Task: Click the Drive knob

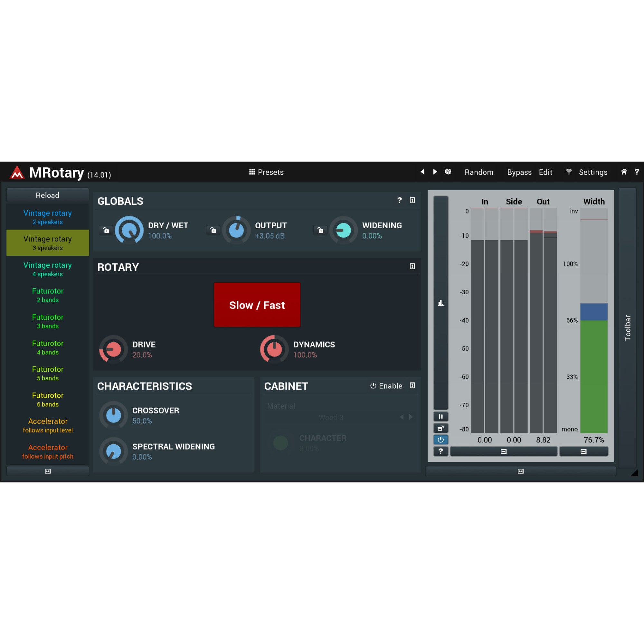Action: click(x=113, y=349)
